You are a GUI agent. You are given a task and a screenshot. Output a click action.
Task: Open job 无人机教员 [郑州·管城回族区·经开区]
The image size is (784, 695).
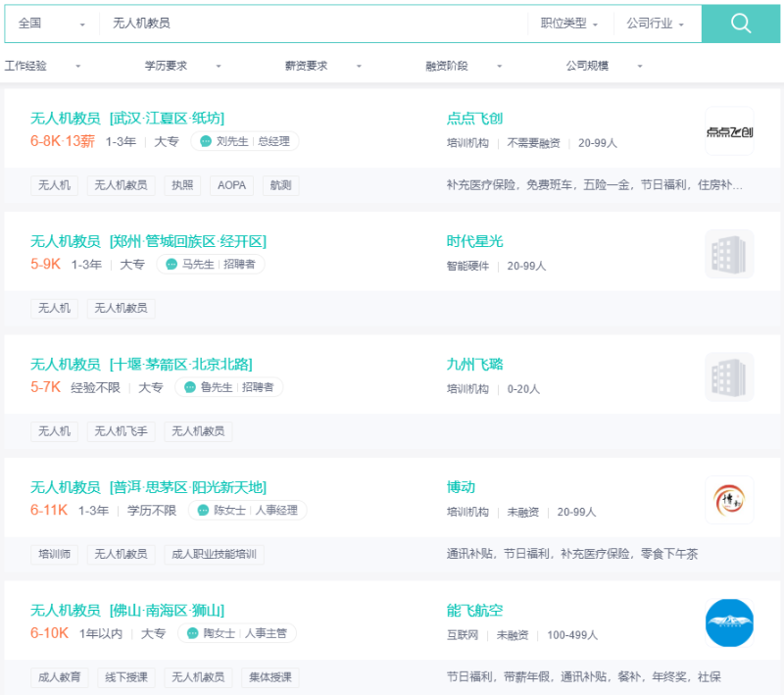point(149,241)
